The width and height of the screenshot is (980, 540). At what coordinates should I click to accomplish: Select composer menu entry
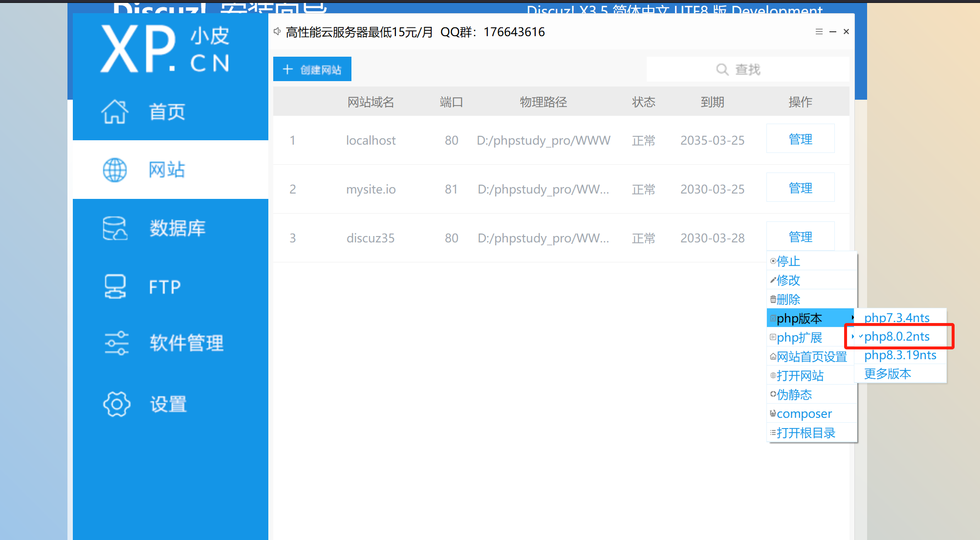(x=812, y=414)
